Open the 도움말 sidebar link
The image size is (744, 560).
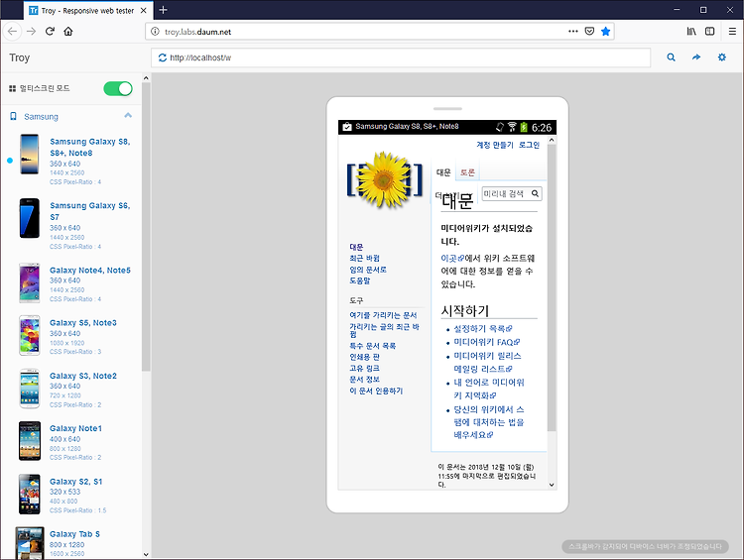tap(360, 280)
